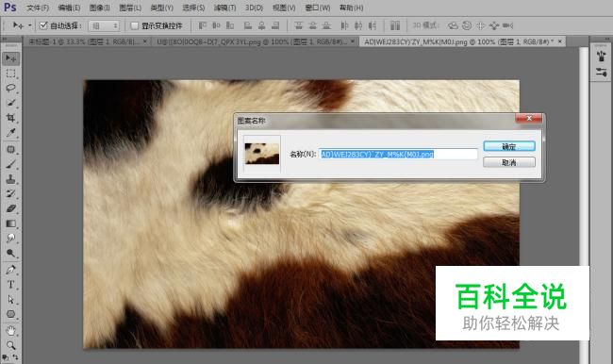Open the Move tool preset picker arrow
Viewport: 613px width, 364px height.
(30, 25)
